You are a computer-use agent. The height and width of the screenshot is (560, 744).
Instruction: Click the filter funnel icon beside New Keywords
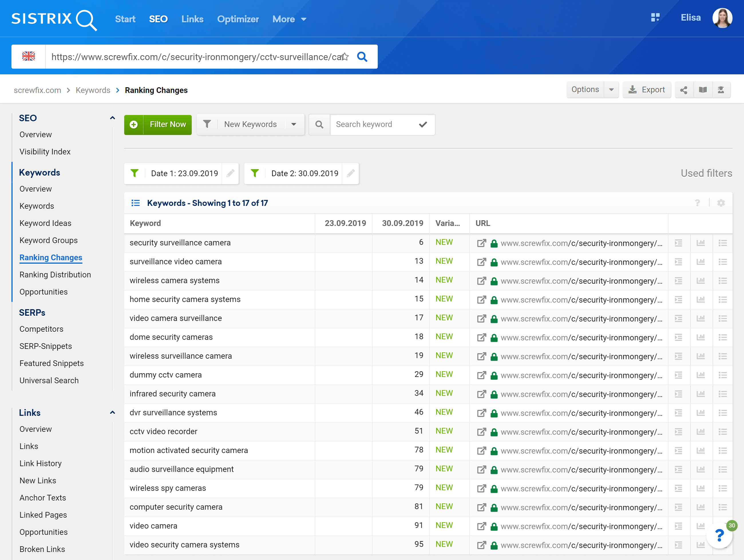pos(207,124)
